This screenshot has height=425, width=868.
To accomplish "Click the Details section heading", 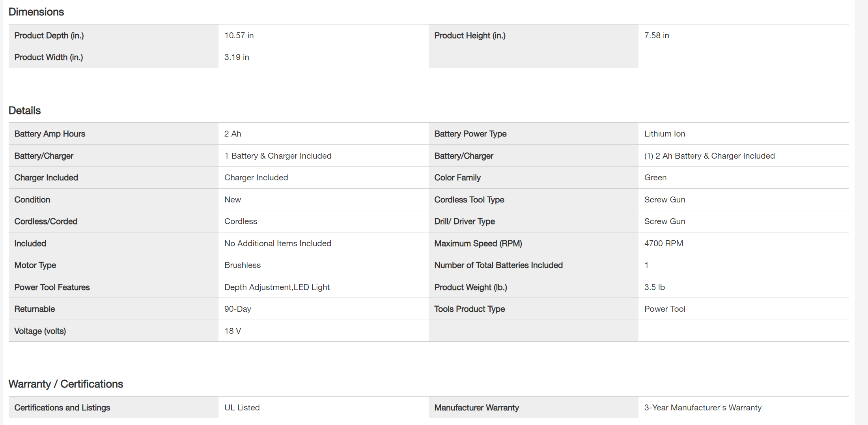I will pyautogui.click(x=24, y=110).
